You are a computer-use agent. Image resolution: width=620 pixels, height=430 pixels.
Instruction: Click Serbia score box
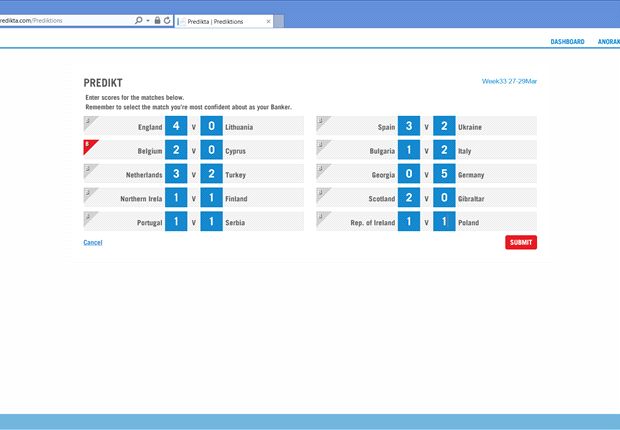pyautogui.click(x=212, y=221)
